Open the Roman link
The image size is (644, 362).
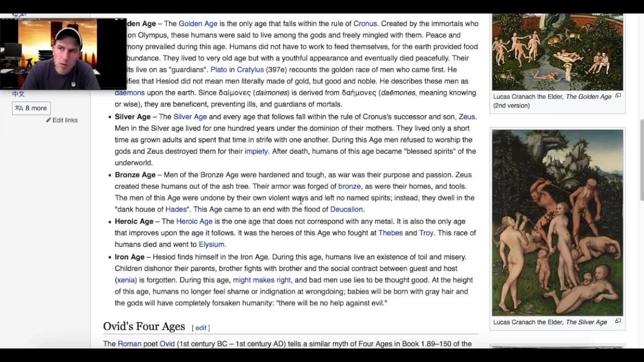tap(129, 344)
